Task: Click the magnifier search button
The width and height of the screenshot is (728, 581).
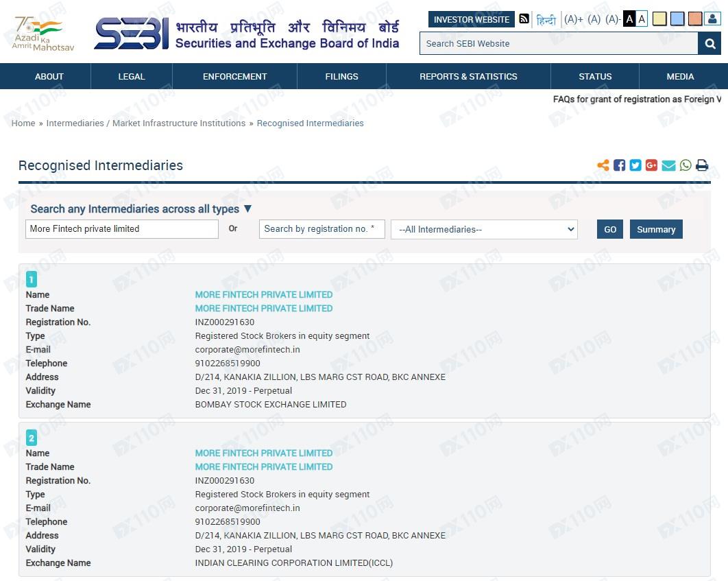Action: (709, 43)
